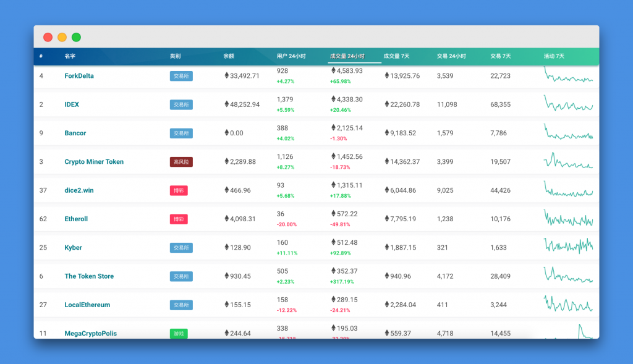Screen dimensions: 633x364
Task: Sort by 活动 7天 column header
Action: pyautogui.click(x=553, y=56)
